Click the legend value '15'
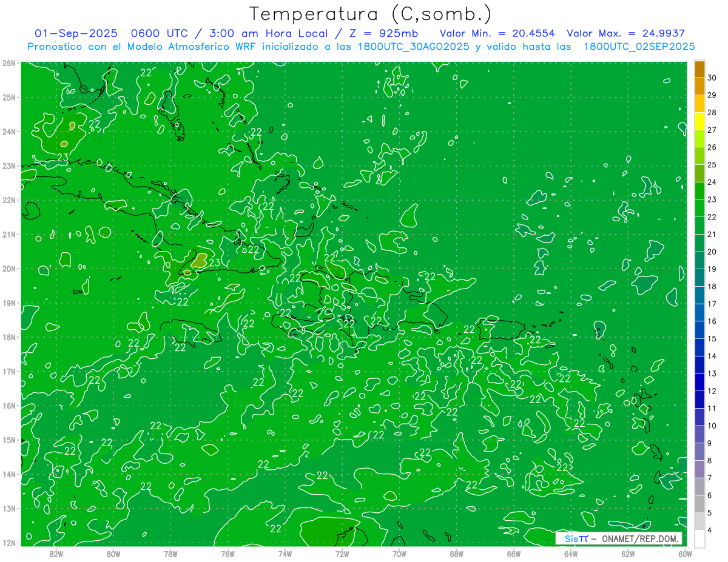Image resolution: width=728 pixels, height=562 pixels. [712, 338]
